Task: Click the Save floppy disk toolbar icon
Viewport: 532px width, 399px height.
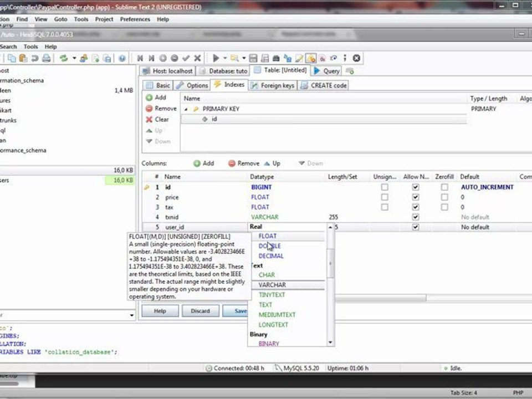Action: (253, 58)
